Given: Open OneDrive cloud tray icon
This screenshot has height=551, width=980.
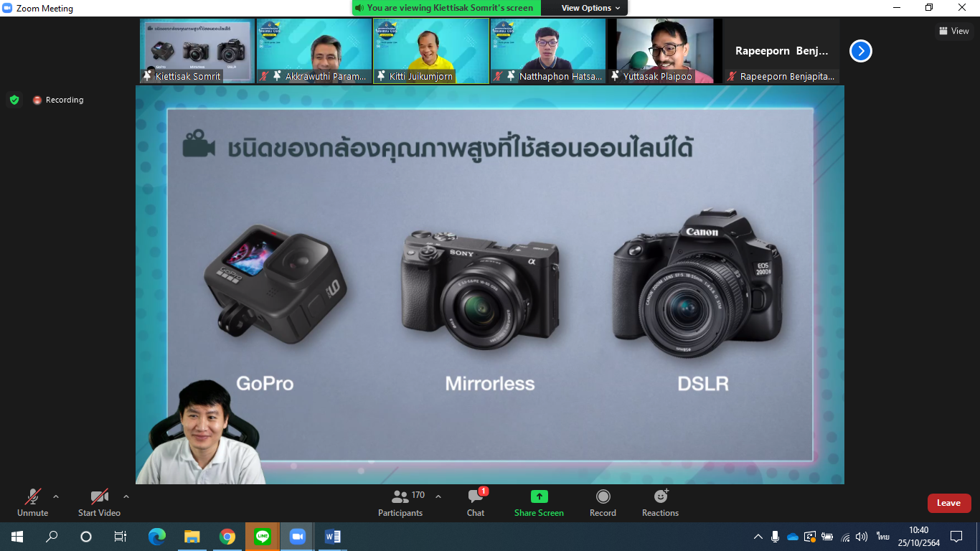Looking at the screenshot, I should coord(793,537).
